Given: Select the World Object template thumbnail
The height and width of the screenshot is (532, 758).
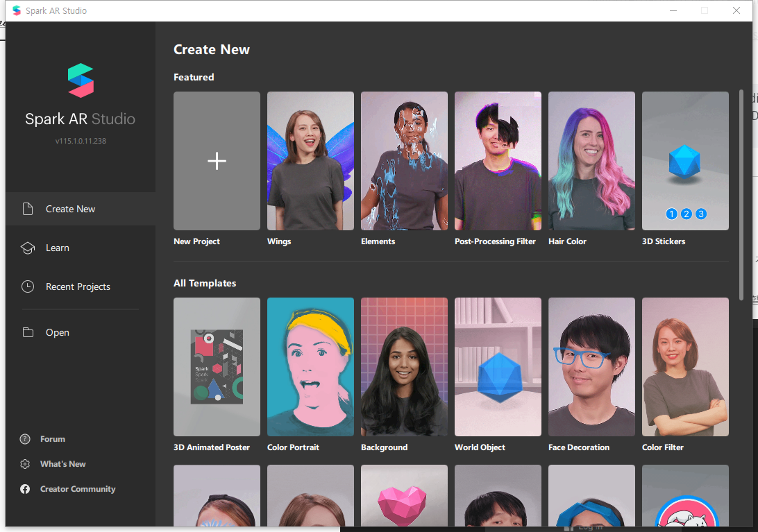Looking at the screenshot, I should point(498,367).
